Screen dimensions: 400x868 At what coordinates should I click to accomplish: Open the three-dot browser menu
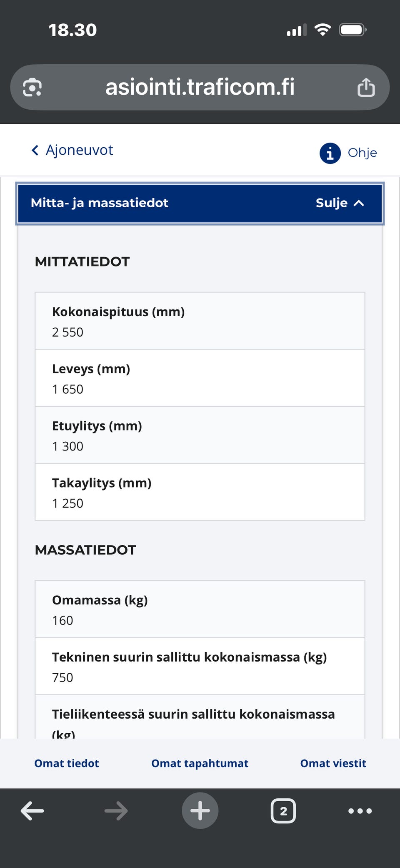point(360,811)
